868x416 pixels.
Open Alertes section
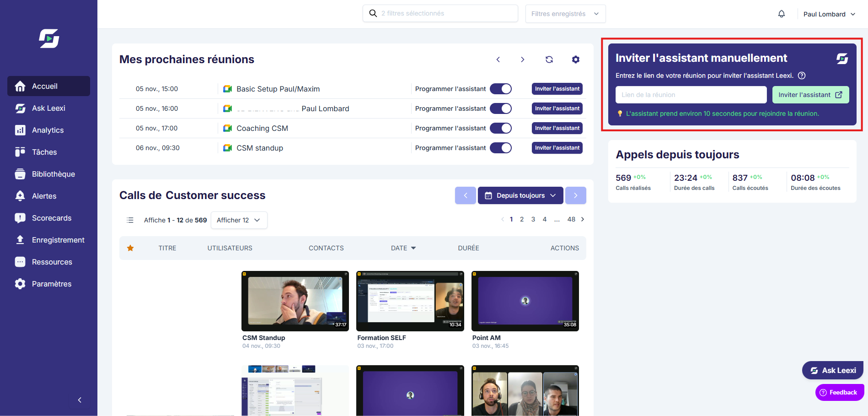click(x=48, y=196)
